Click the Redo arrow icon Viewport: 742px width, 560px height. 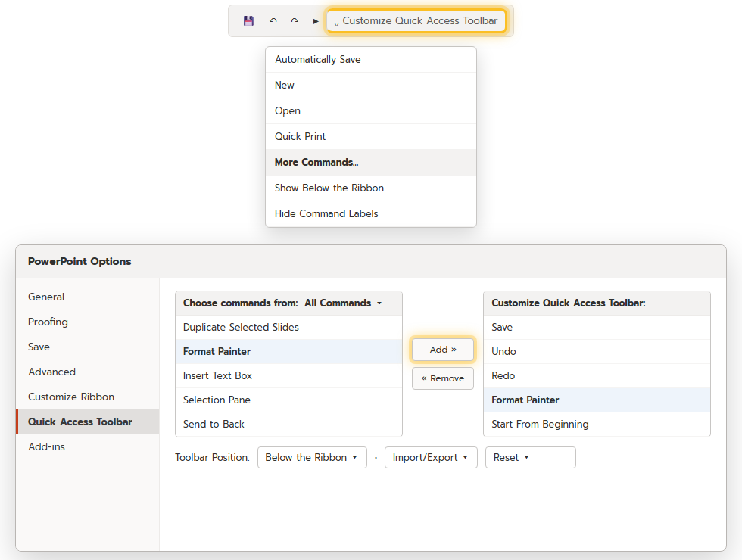pyautogui.click(x=295, y=21)
